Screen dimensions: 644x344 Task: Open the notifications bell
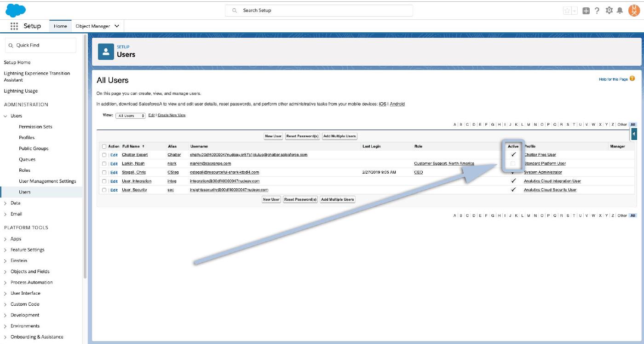tap(620, 11)
